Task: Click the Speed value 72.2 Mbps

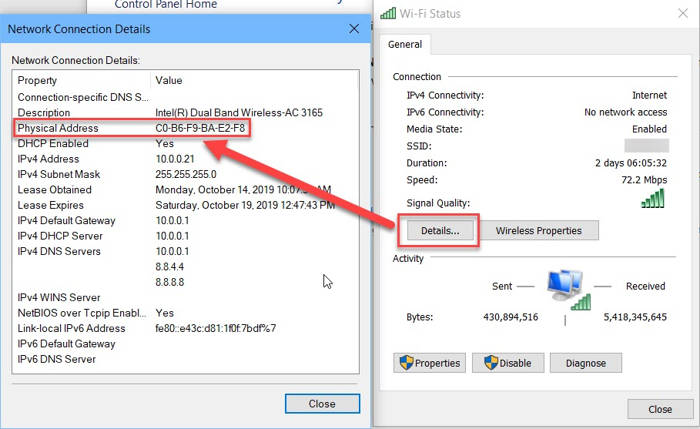Action: click(x=644, y=180)
